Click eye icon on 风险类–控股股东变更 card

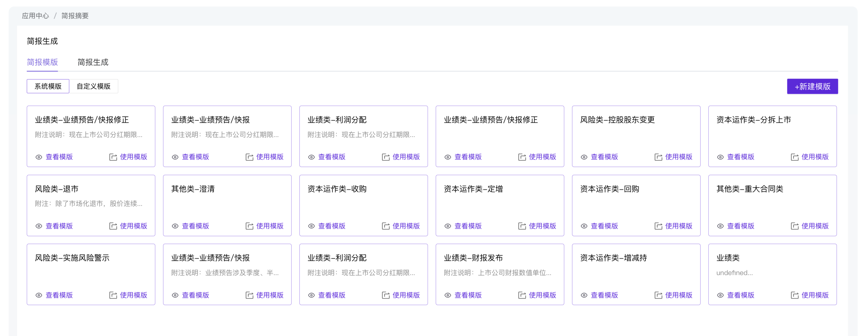coord(584,157)
